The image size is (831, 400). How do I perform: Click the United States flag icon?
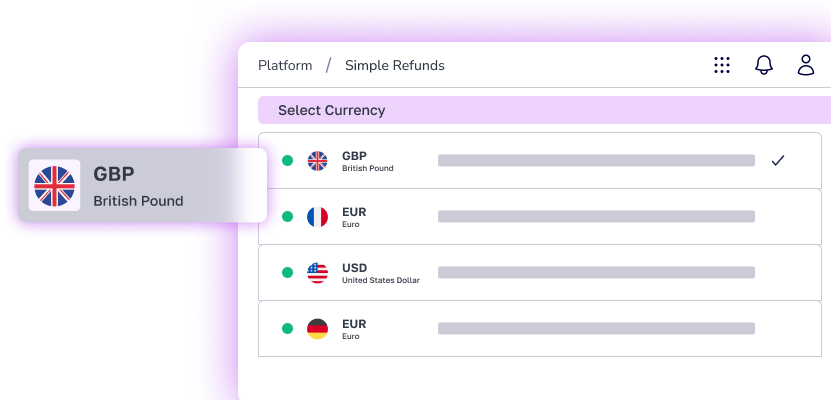pos(317,273)
